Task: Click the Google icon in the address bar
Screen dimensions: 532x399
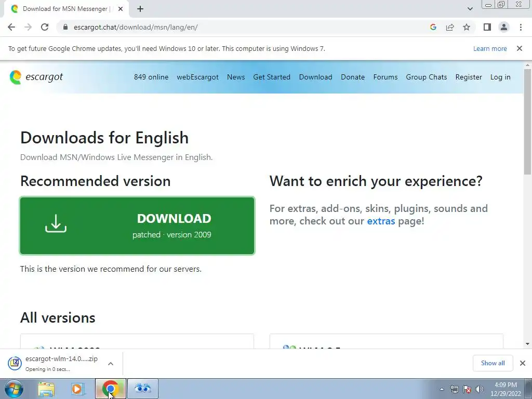Action: pyautogui.click(x=433, y=27)
